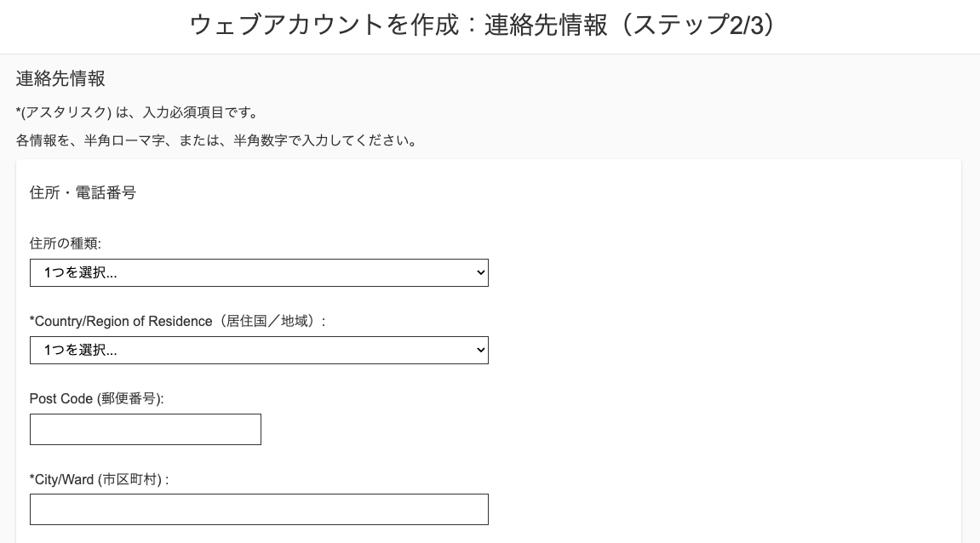Image resolution: width=980 pixels, height=543 pixels.
Task: Click the 住所・電話番号 group heading
Action: 83,192
